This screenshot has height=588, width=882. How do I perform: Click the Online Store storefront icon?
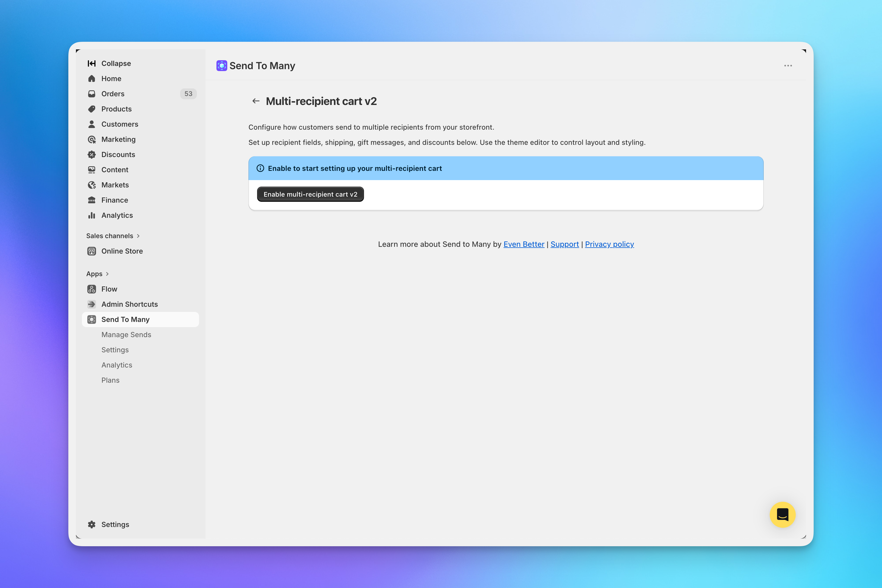(91, 251)
